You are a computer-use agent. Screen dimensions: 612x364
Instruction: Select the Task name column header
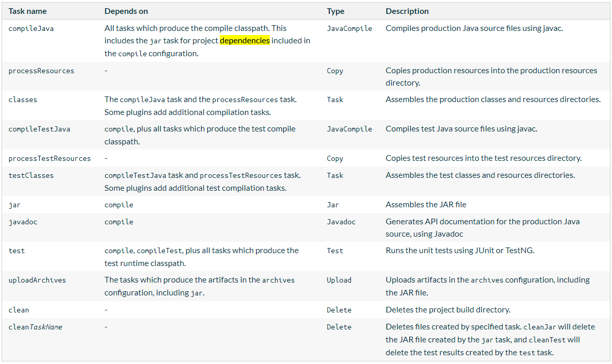coord(27,11)
